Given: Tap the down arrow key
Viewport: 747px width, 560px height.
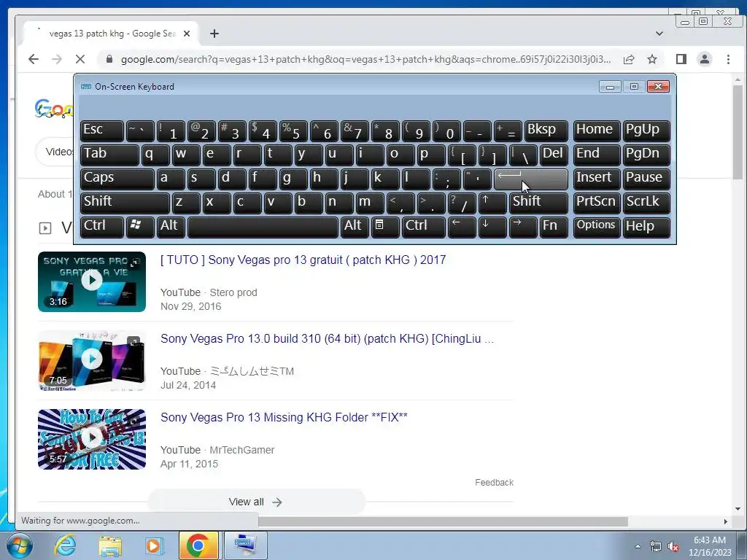Looking at the screenshot, I should pyautogui.click(x=492, y=227).
